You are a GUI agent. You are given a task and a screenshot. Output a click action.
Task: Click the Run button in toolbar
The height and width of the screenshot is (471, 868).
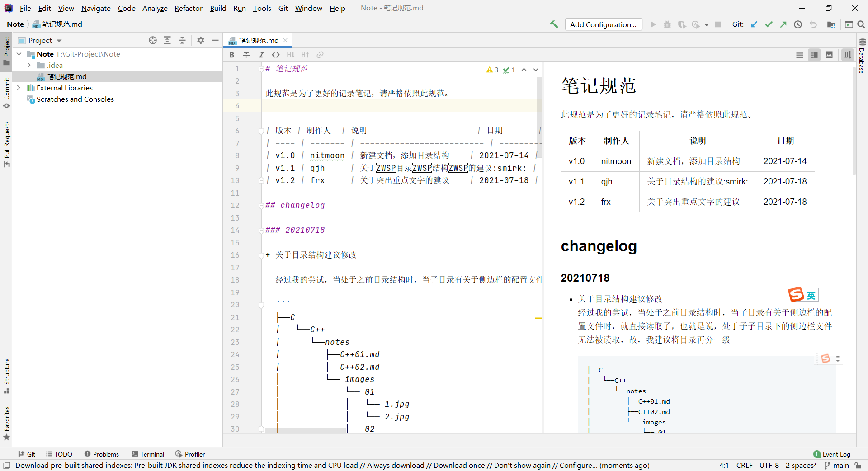[653, 24]
